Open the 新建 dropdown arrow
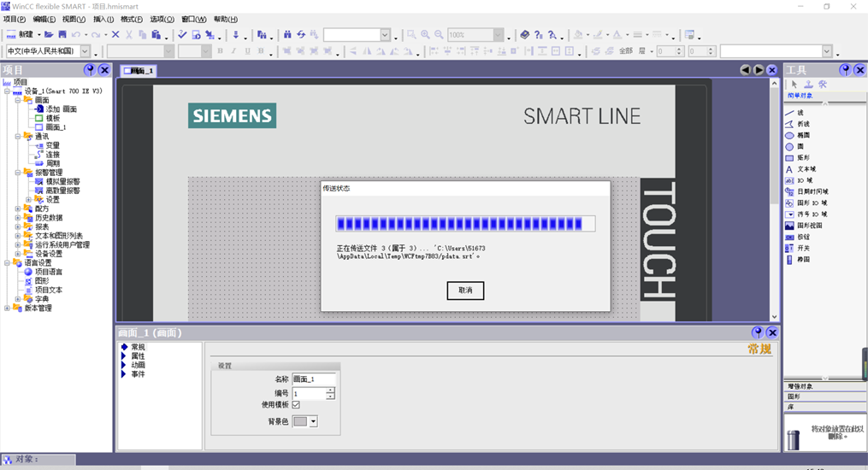 (38, 35)
